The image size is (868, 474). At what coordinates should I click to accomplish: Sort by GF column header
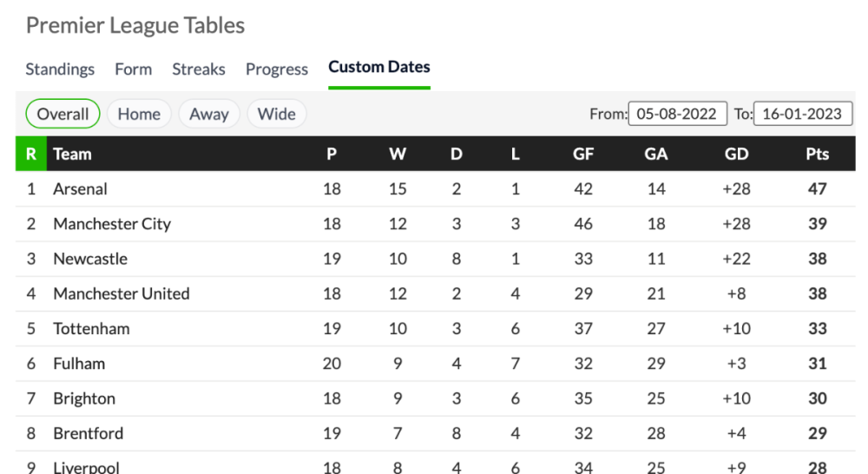coord(583,154)
